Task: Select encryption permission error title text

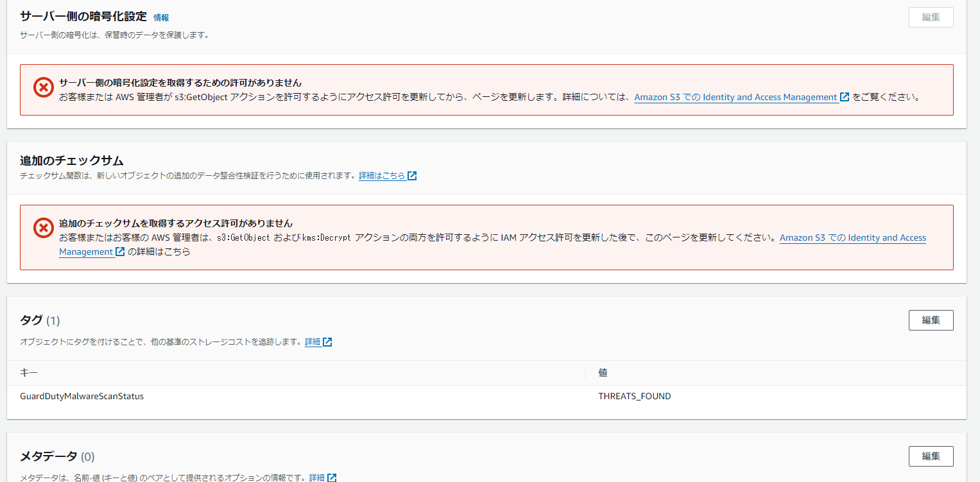Action: (x=180, y=83)
